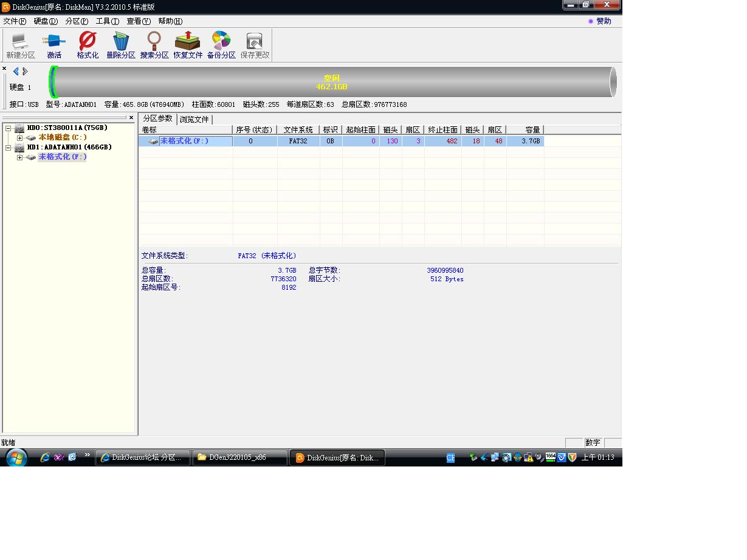The height and width of the screenshot is (560, 747).
Task: Go to previous disk with left arrow
Action: (16, 71)
